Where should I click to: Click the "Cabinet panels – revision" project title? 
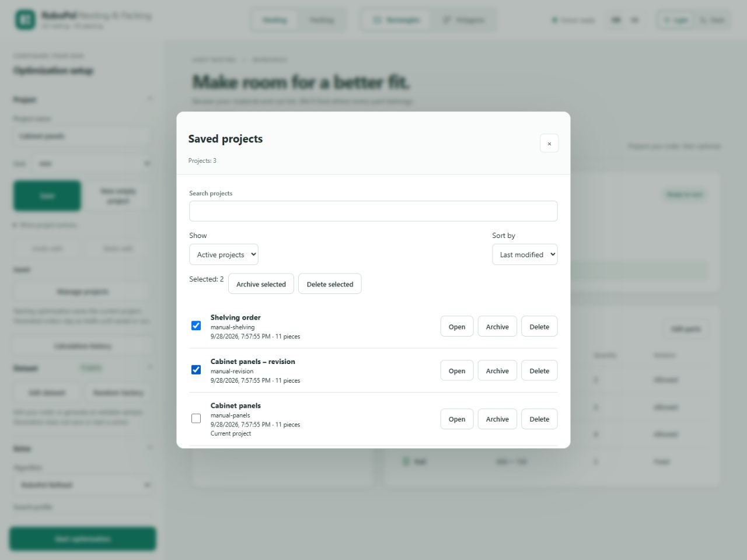[x=253, y=362]
